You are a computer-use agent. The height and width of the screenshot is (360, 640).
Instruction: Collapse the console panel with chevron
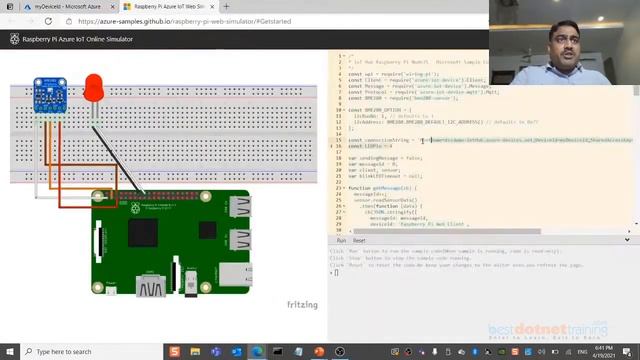click(627, 240)
